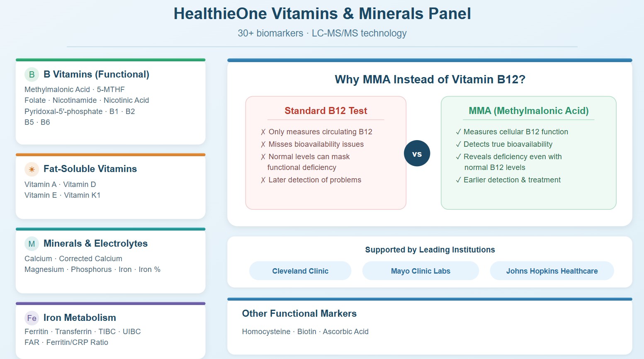Click the Other Functional Markers heading
This screenshot has width=644, height=359.
[299, 314]
